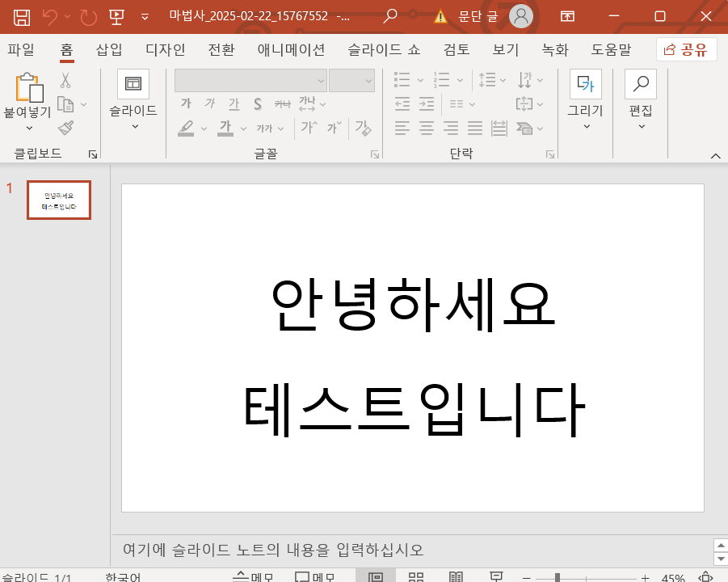Open the font name combo box

click(250, 80)
